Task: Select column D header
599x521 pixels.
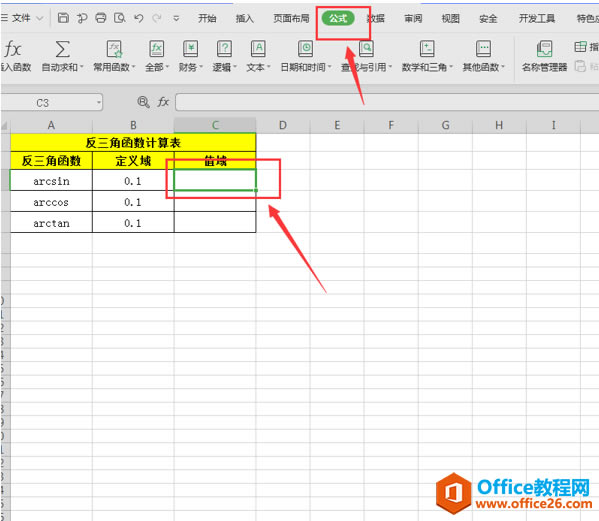Action: [283, 125]
